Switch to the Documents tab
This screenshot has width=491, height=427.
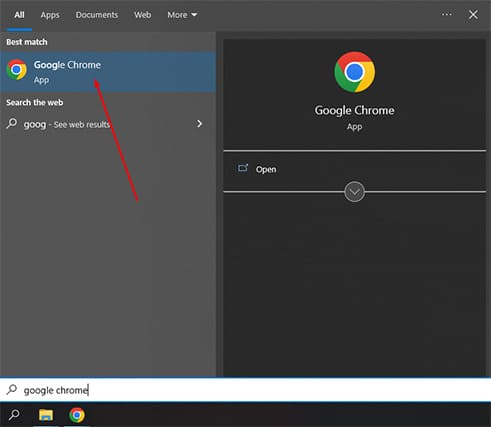(x=97, y=15)
